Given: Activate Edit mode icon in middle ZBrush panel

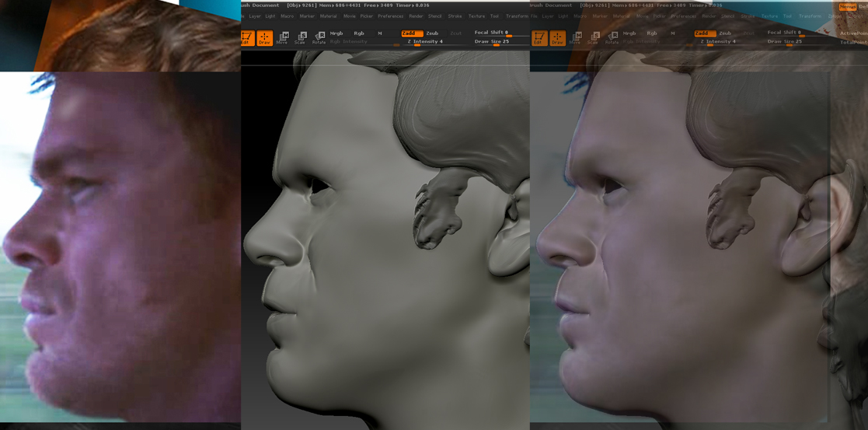Looking at the screenshot, I should (246, 37).
